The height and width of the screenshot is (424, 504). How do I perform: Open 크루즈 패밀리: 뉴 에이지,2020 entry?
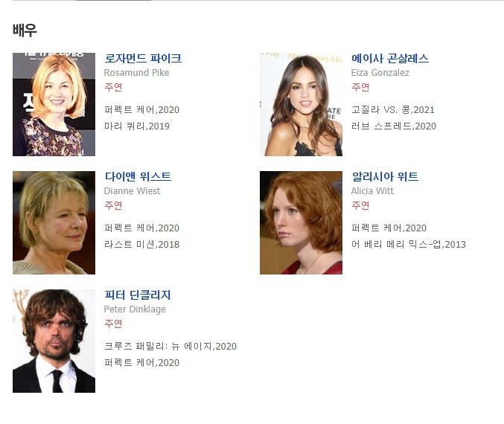point(170,347)
